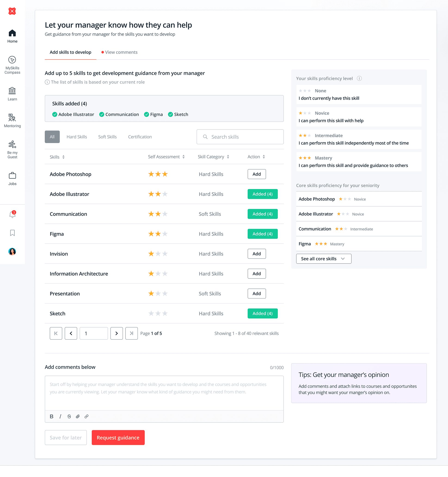Expand See all core skills dropdown
This screenshot has width=448, height=477.
(x=323, y=259)
